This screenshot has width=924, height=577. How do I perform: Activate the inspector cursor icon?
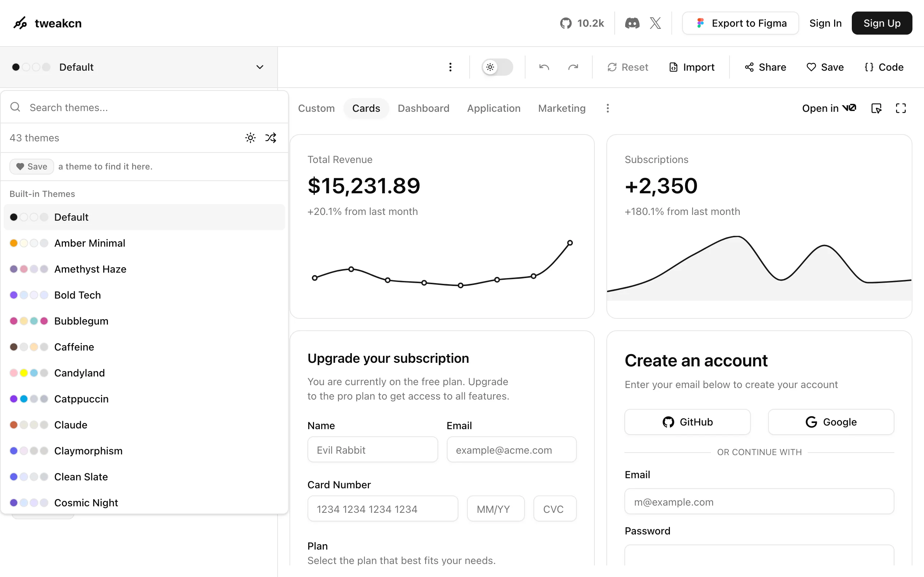click(x=876, y=109)
